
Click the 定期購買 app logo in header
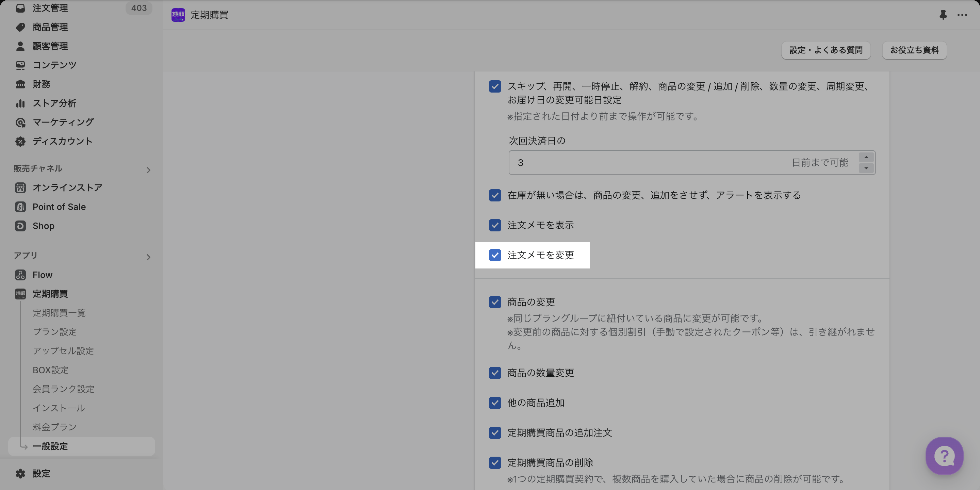(178, 15)
